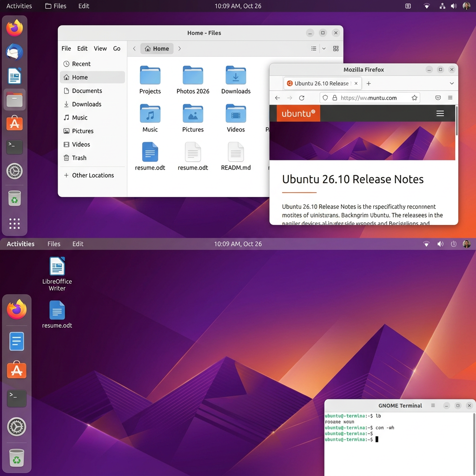Select Pictures in the Files sidebar
The height and width of the screenshot is (476, 476).
coord(93,131)
